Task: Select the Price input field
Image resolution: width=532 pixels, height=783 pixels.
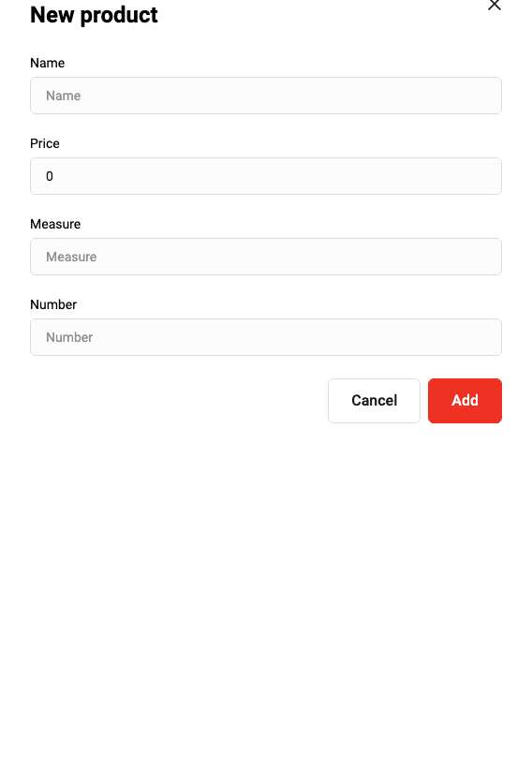Action: [x=266, y=176]
